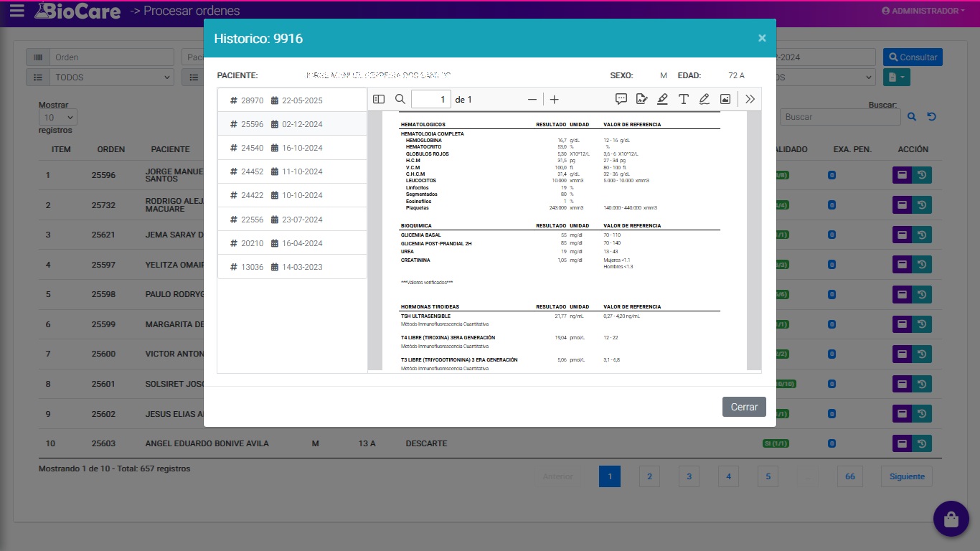Open the hamburger navigation menu
The image size is (980, 551).
tap(17, 11)
